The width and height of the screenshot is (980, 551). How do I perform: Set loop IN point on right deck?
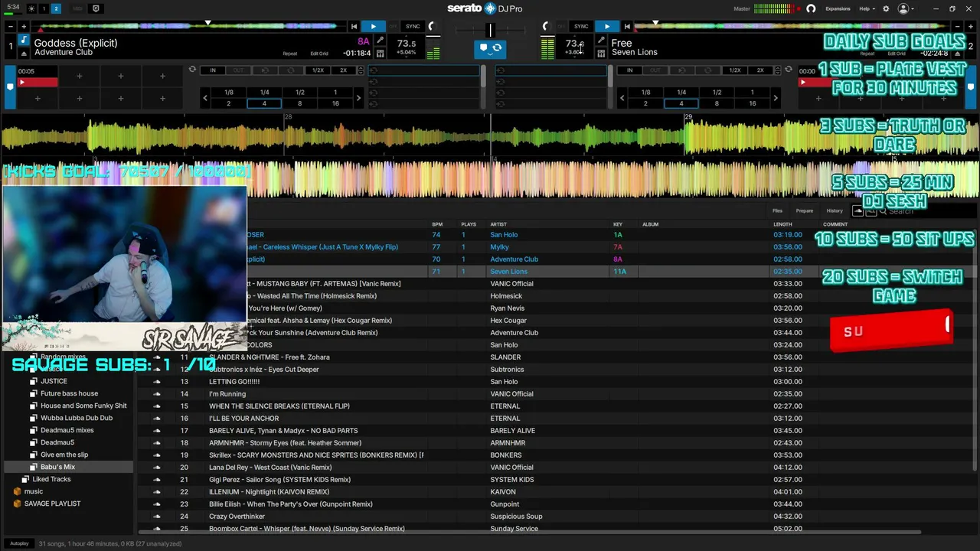coord(629,70)
